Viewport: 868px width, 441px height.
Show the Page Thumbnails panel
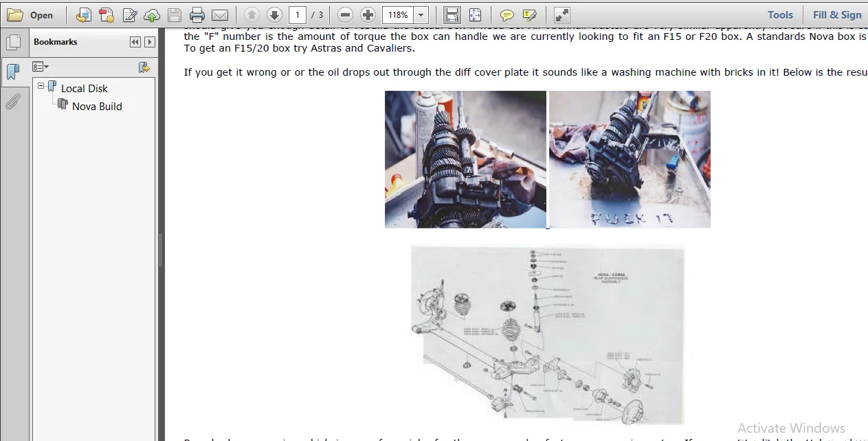point(13,43)
